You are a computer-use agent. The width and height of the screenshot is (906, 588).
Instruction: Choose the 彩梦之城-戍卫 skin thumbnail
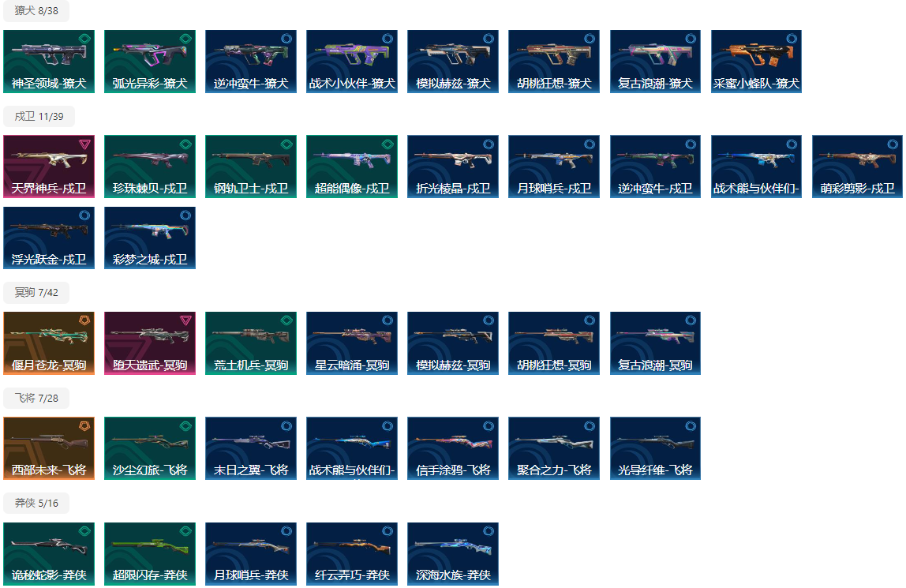click(150, 238)
